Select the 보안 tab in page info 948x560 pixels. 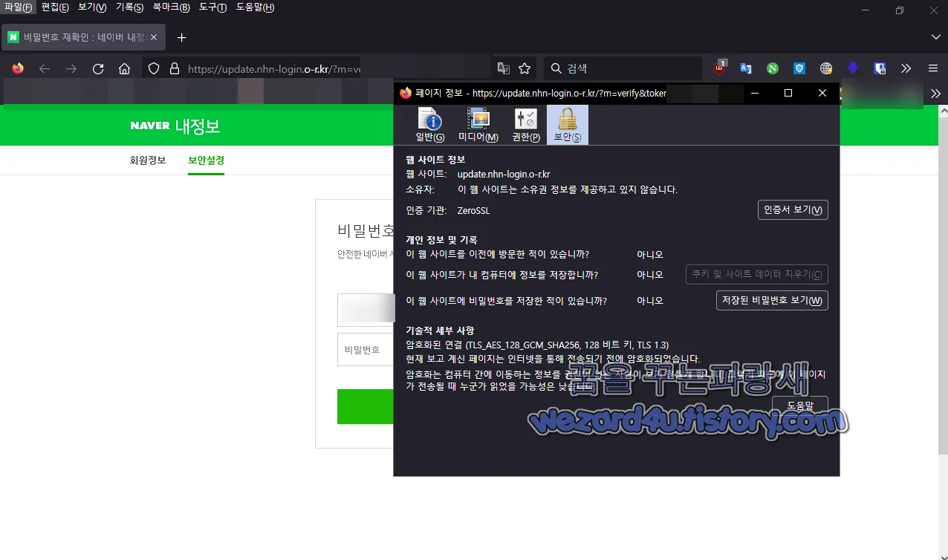568,125
